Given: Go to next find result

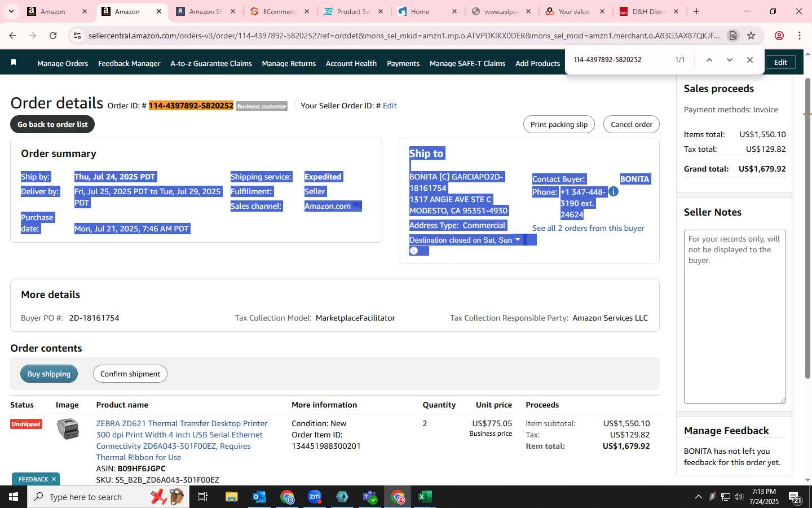Looking at the screenshot, I should pyautogui.click(x=730, y=60).
